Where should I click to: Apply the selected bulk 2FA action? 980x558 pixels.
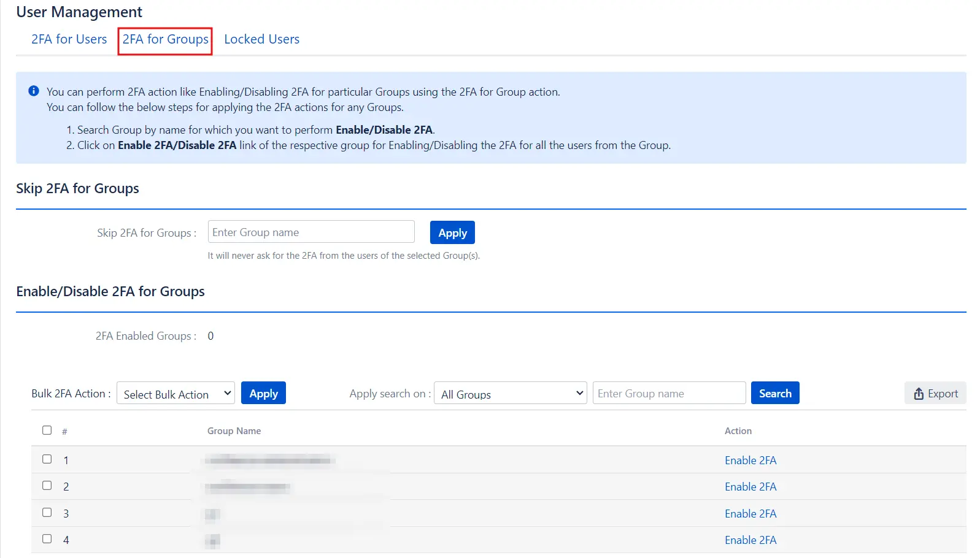[x=263, y=394]
